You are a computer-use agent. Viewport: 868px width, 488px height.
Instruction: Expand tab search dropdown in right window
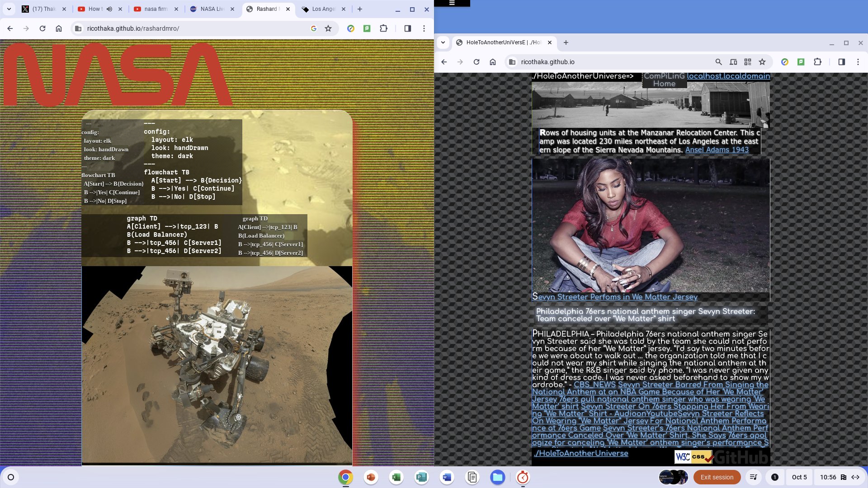(x=443, y=42)
